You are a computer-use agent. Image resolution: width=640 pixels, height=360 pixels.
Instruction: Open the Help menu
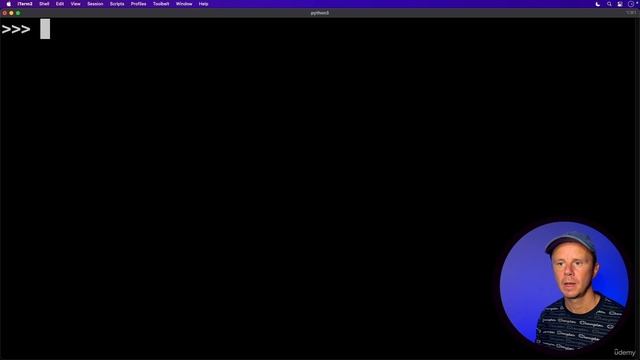point(203,4)
